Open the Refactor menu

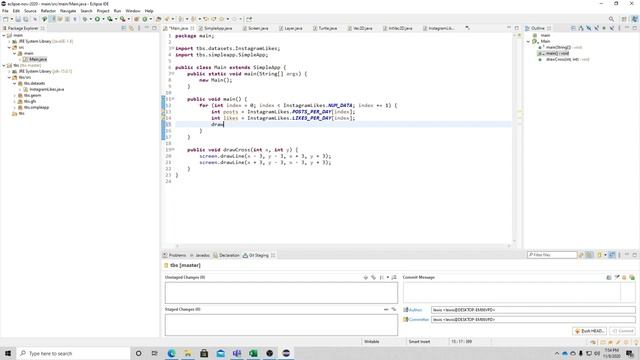[48, 11]
